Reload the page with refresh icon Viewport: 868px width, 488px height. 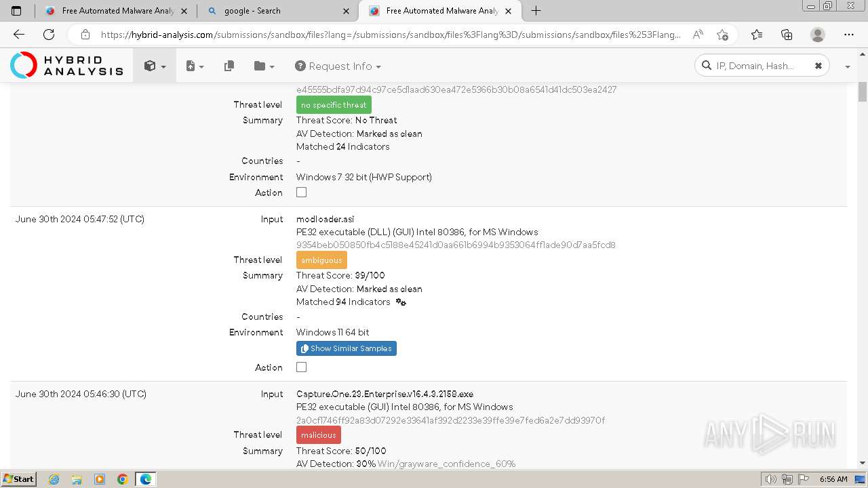point(49,35)
